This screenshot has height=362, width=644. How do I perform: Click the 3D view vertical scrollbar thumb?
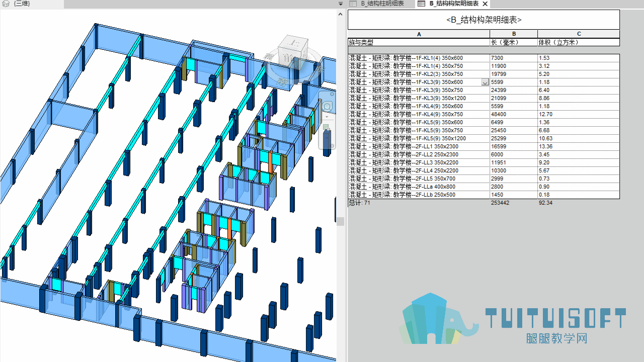point(341,221)
